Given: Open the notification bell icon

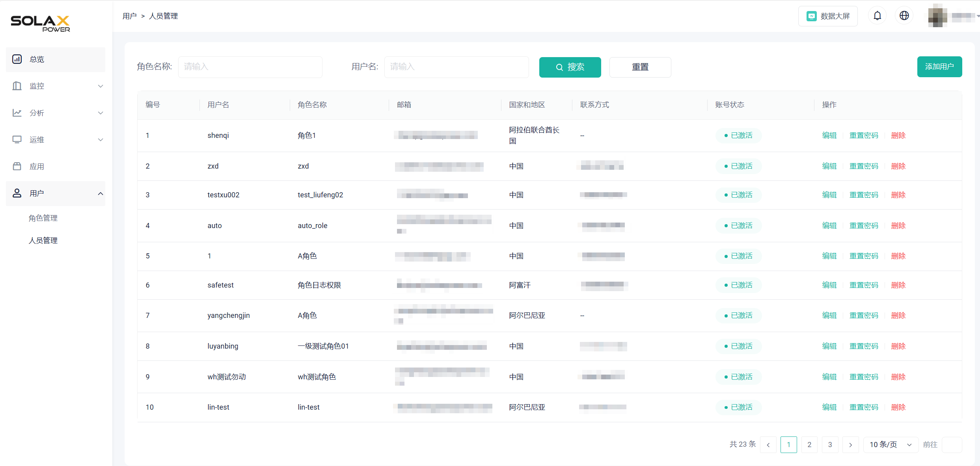Looking at the screenshot, I should click(x=877, y=15).
